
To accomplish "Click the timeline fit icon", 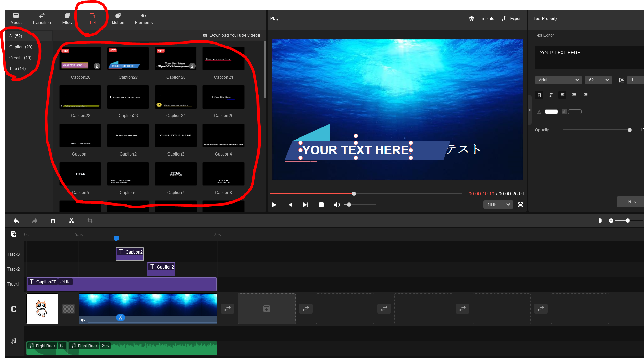I will [600, 221].
